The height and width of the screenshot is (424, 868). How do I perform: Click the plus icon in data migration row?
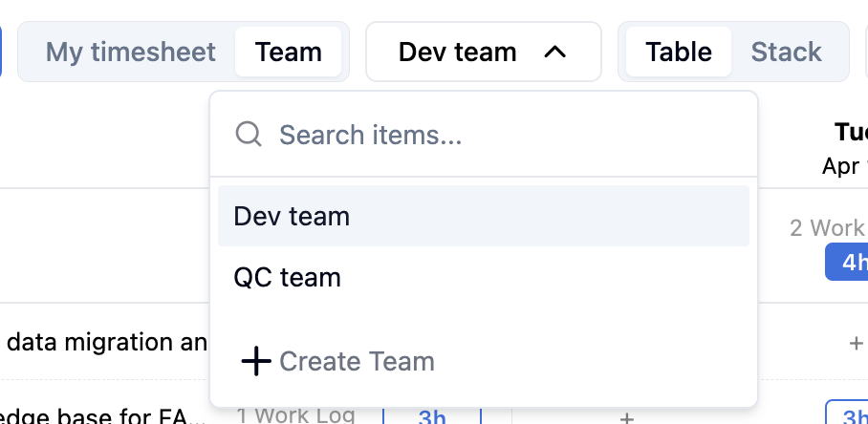coord(856,342)
